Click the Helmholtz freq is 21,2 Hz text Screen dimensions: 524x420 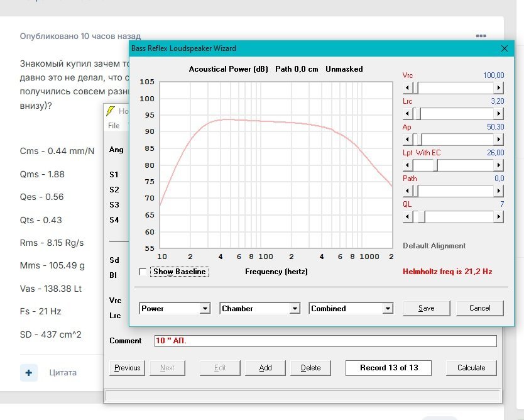click(447, 272)
